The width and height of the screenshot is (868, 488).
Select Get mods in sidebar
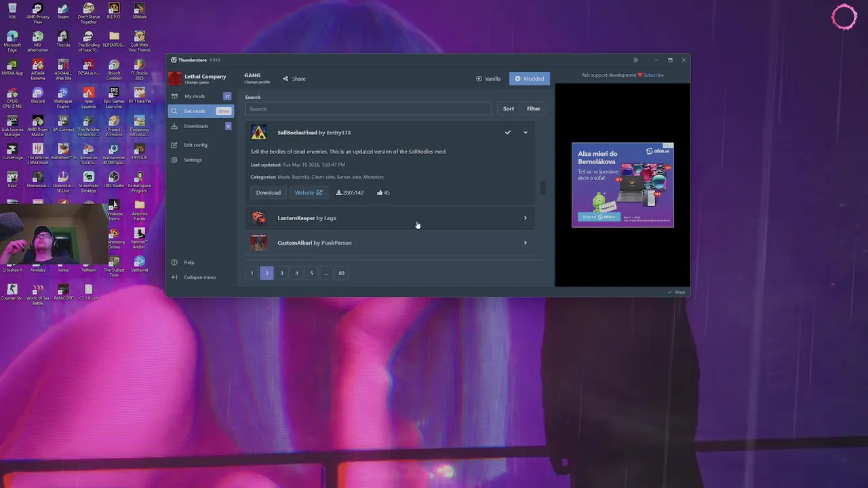201,111
